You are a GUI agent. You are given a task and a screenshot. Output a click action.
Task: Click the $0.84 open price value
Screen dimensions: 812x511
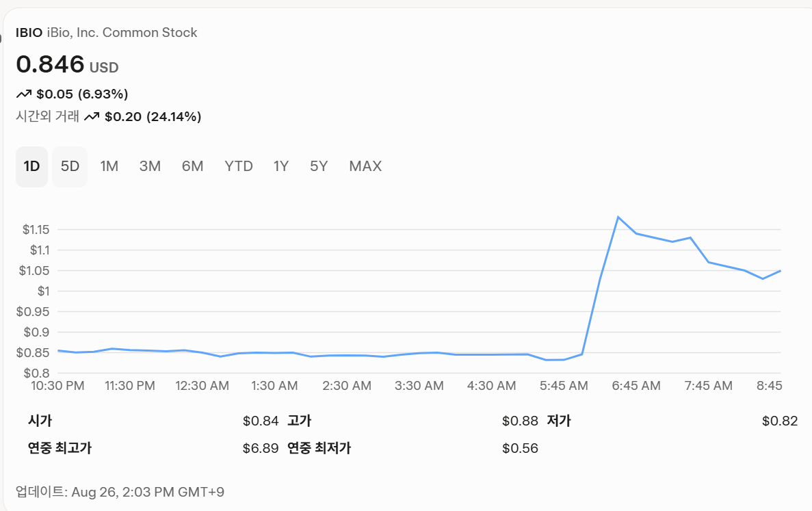(x=261, y=421)
